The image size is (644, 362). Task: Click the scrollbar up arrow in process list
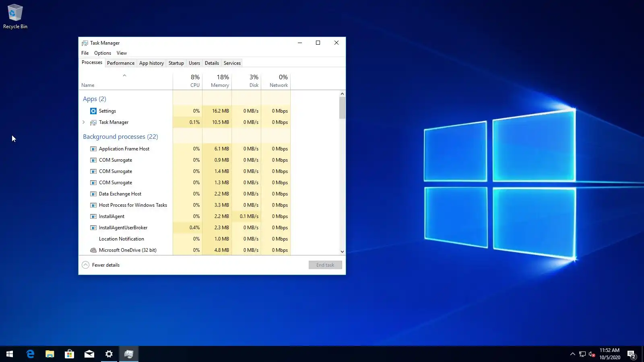point(342,94)
